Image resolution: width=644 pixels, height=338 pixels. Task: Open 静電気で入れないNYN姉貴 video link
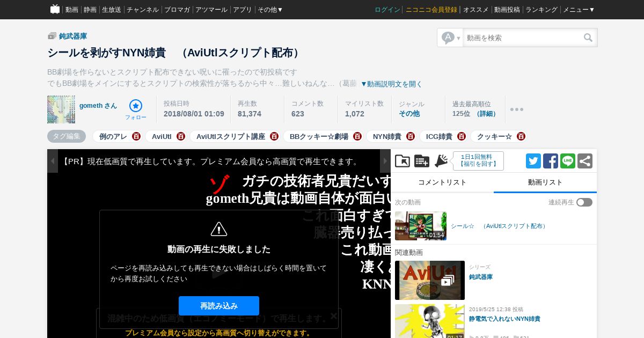pos(504,319)
